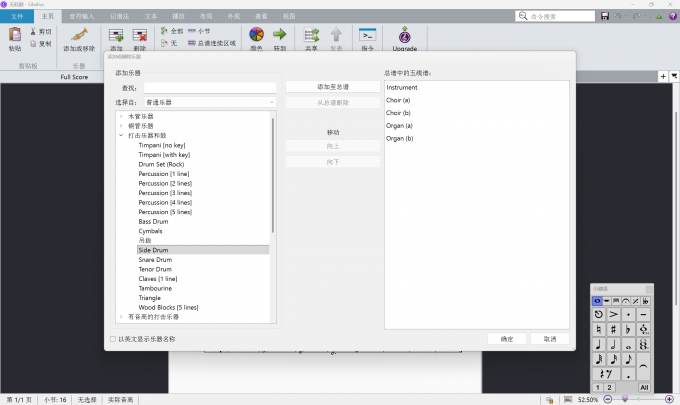Open the 普通乐器 instrument set dropdown
The width and height of the screenshot is (680, 405).
[210, 102]
